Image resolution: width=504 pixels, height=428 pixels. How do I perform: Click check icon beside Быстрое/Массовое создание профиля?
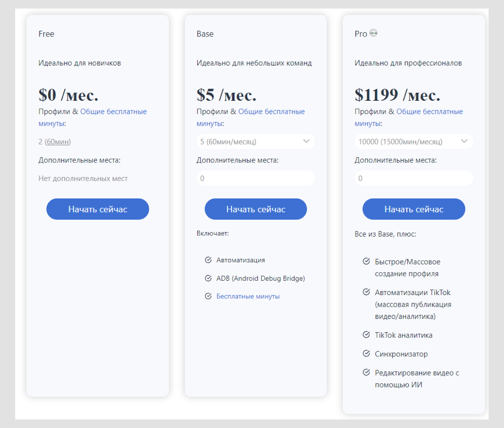pyautogui.click(x=366, y=261)
